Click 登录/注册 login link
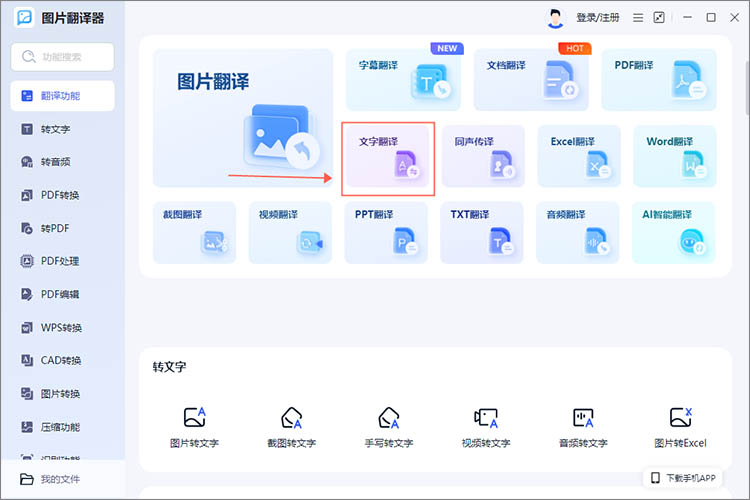The image size is (750, 500). click(597, 18)
